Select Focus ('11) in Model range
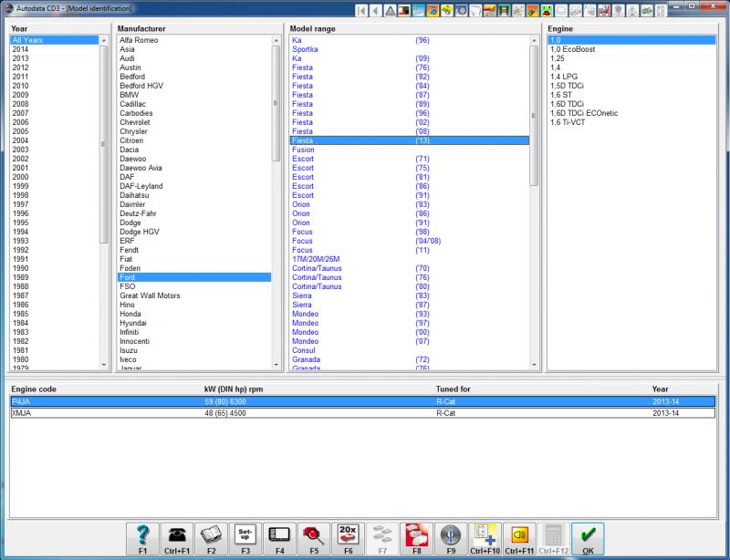730x560 pixels. tap(301, 250)
